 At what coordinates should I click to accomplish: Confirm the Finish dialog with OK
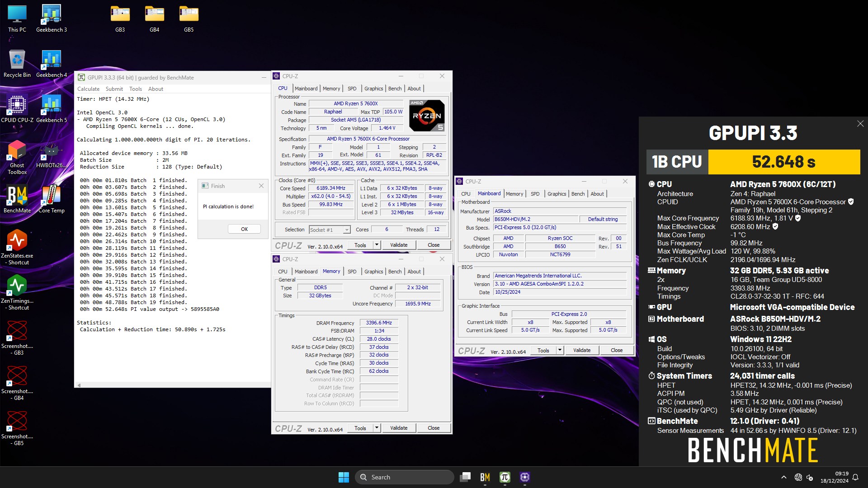pyautogui.click(x=244, y=229)
